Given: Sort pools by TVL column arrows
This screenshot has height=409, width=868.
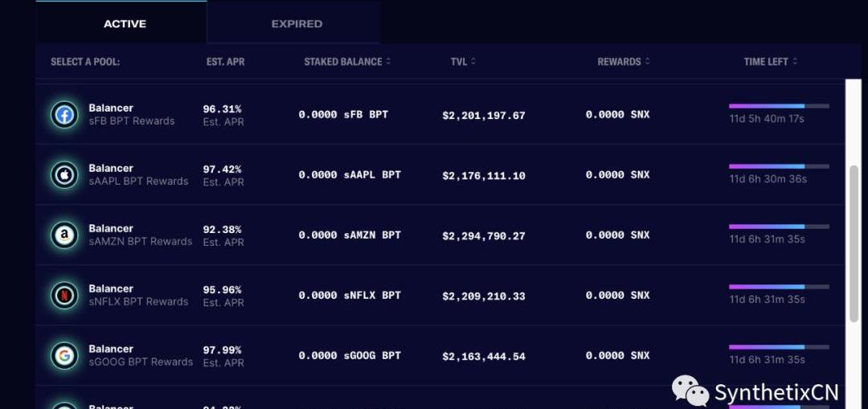Looking at the screenshot, I should 473,61.
